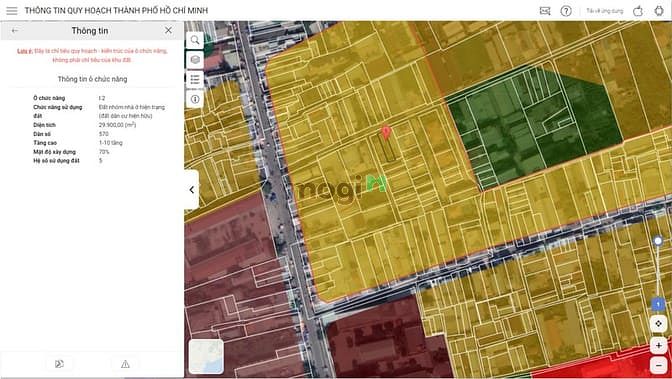Open the map layers tool
Image resolution: width=672 pixels, height=379 pixels.
click(195, 60)
